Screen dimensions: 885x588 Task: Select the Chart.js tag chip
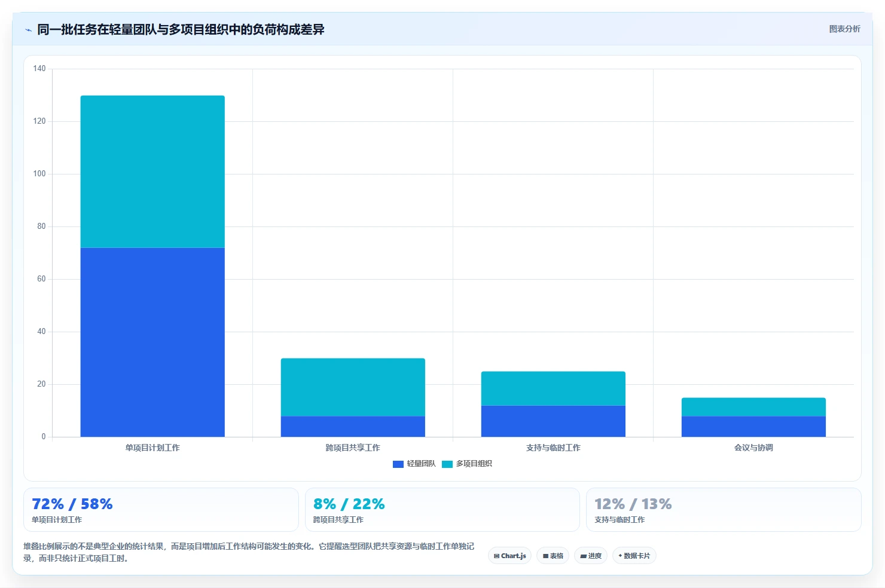(x=510, y=556)
